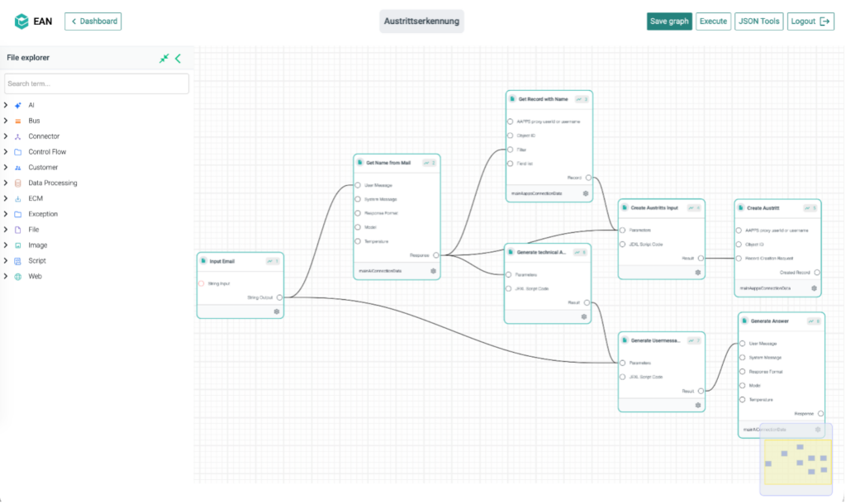The image size is (846, 504).
Task: Select the Web tree item label
Action: pos(35,276)
